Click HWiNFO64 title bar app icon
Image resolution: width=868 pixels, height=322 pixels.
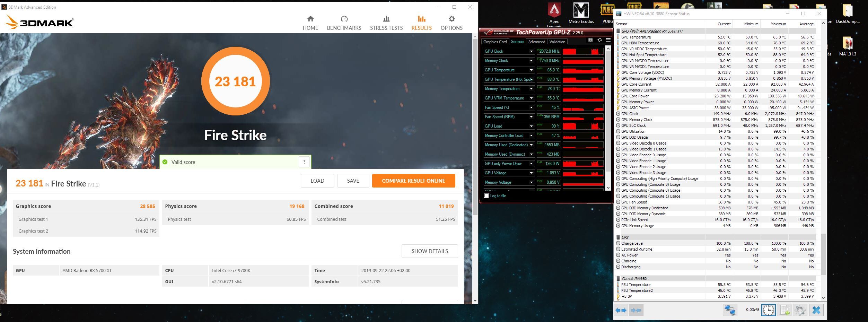click(x=619, y=14)
